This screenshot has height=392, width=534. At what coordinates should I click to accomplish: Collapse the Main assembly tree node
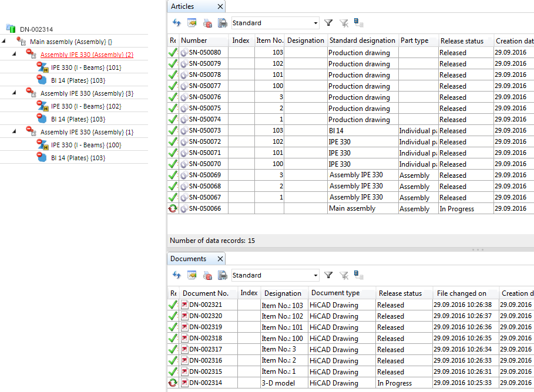tap(4, 42)
